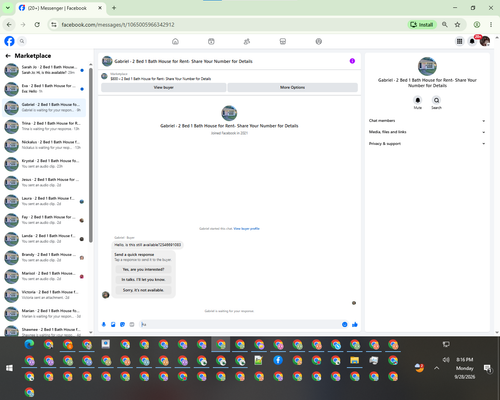Open Fay conversation

(44, 220)
